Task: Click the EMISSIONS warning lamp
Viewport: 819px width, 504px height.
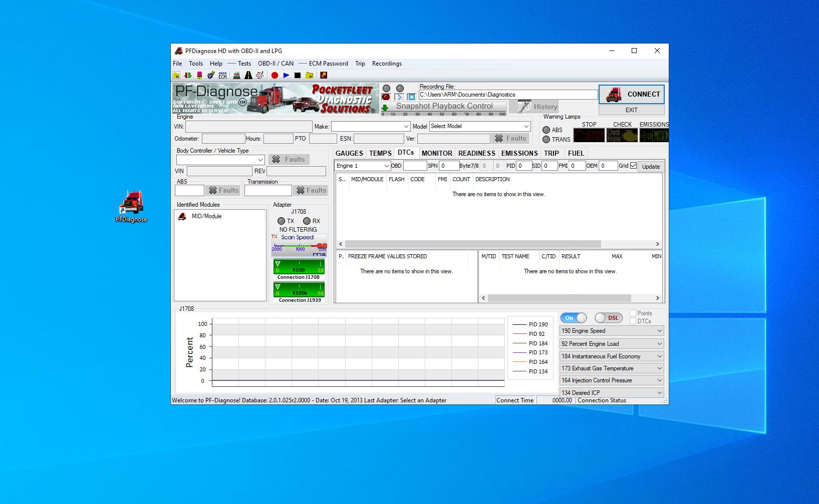Action: 654,135
